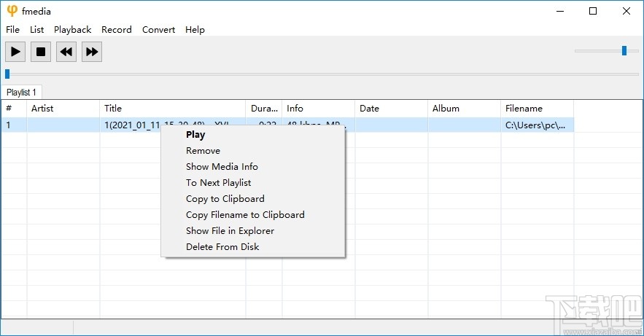Select Show Media Info in context menu

222,167
